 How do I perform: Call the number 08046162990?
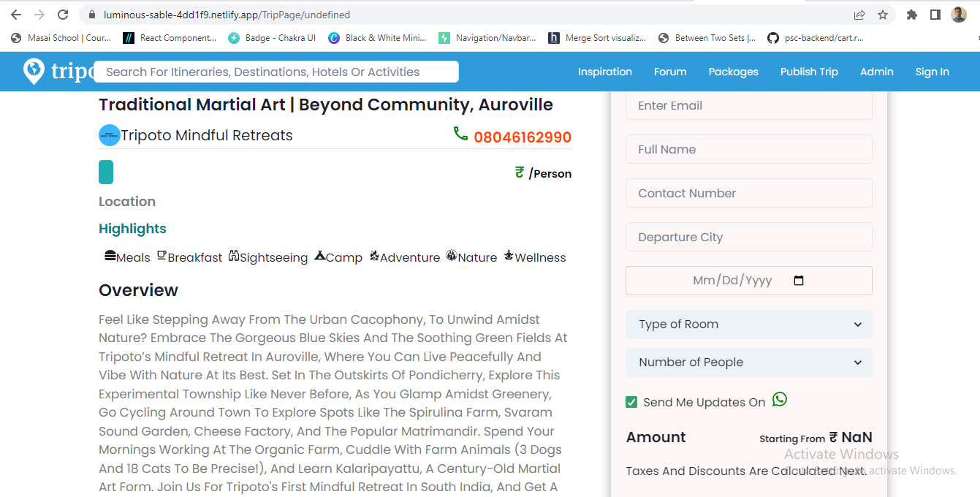[523, 137]
